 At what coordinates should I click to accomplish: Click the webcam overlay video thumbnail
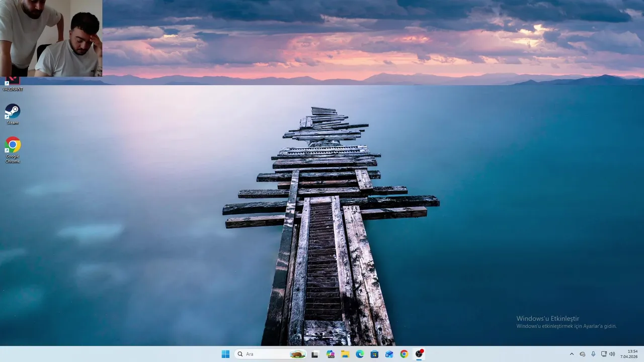pyautogui.click(x=51, y=38)
